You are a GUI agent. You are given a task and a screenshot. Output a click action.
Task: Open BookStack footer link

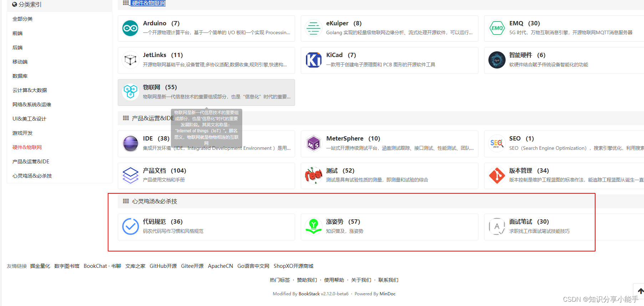(x=309, y=294)
